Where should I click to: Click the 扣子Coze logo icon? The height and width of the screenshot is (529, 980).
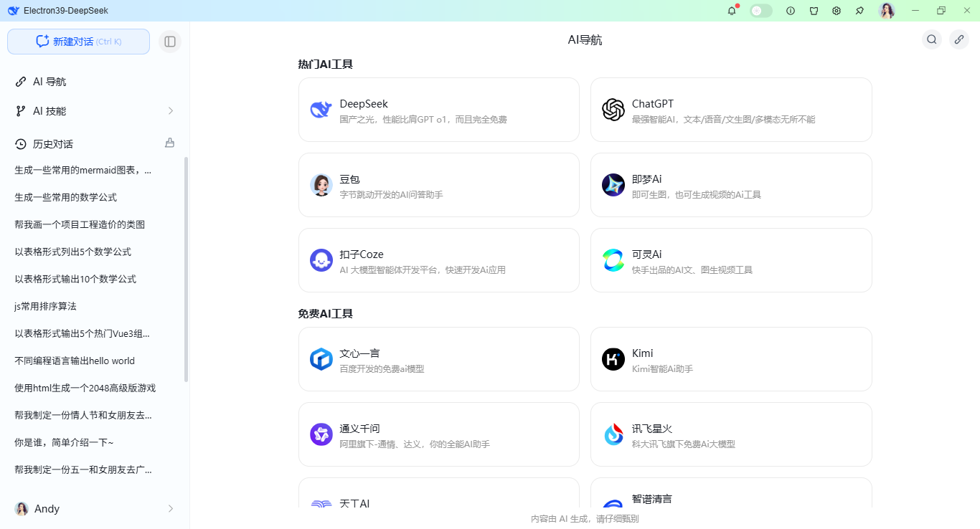[x=321, y=260]
